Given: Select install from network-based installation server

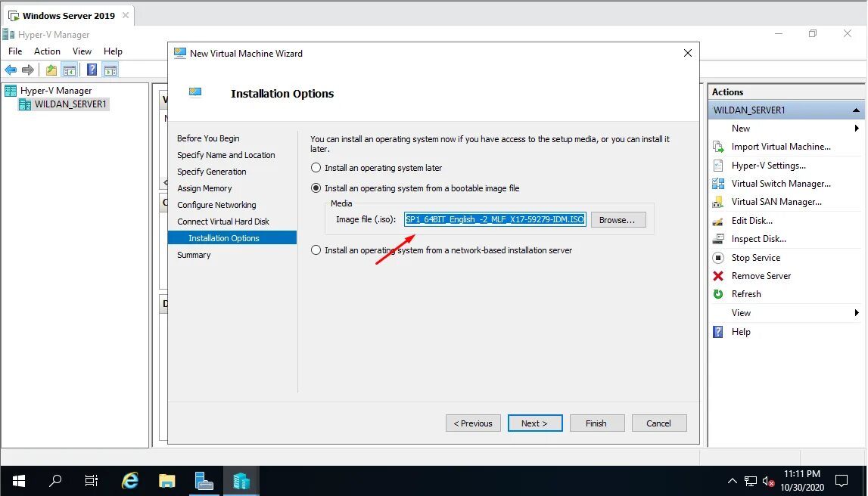Looking at the screenshot, I should pyautogui.click(x=316, y=250).
